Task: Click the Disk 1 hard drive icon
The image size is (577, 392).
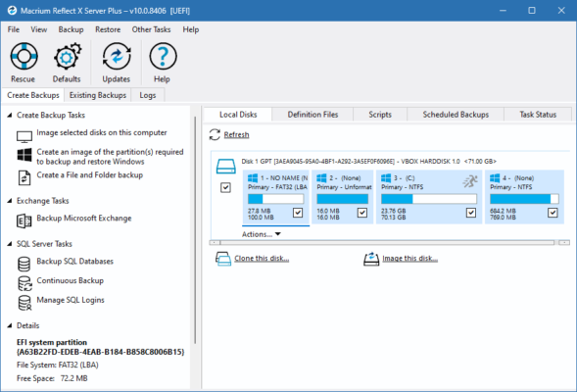Action: coord(226,166)
